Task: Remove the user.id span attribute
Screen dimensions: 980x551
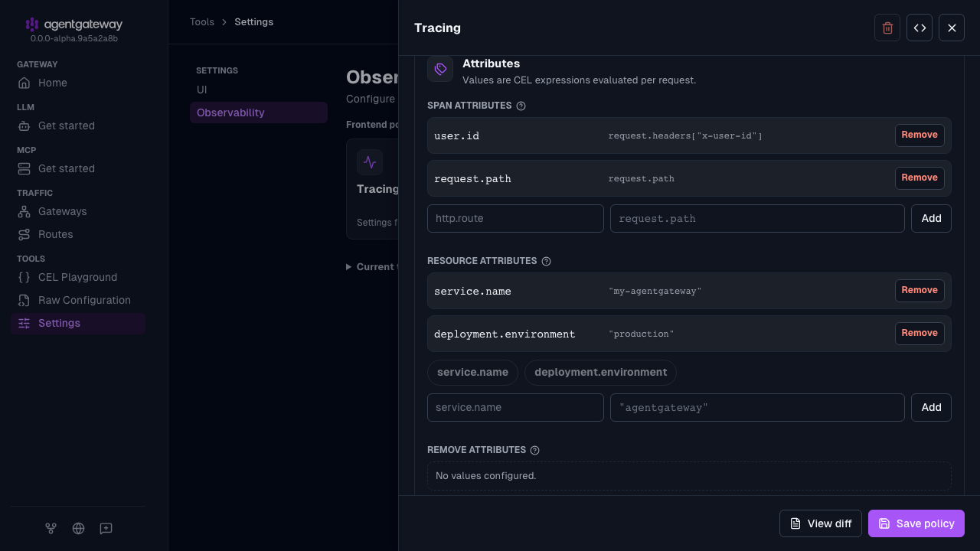Action: click(x=920, y=135)
